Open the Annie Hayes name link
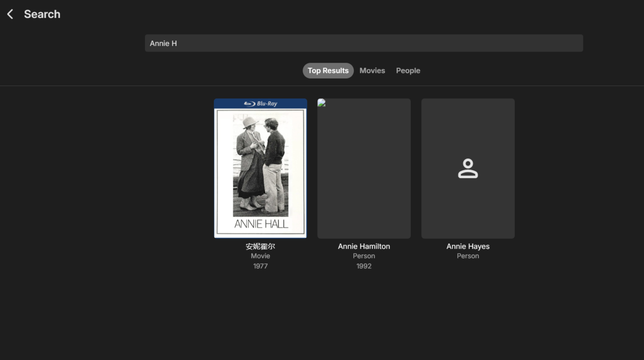The image size is (644, 360). [468, 246]
